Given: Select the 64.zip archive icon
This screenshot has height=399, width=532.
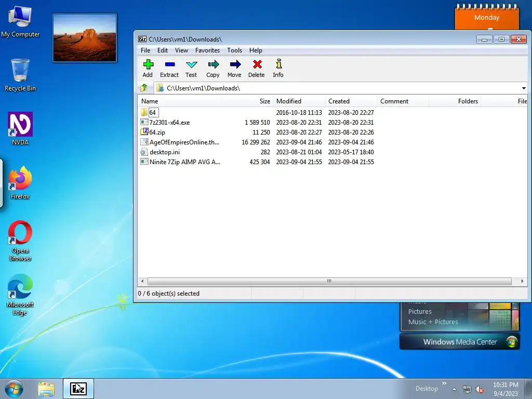Looking at the screenshot, I should click(x=144, y=132).
